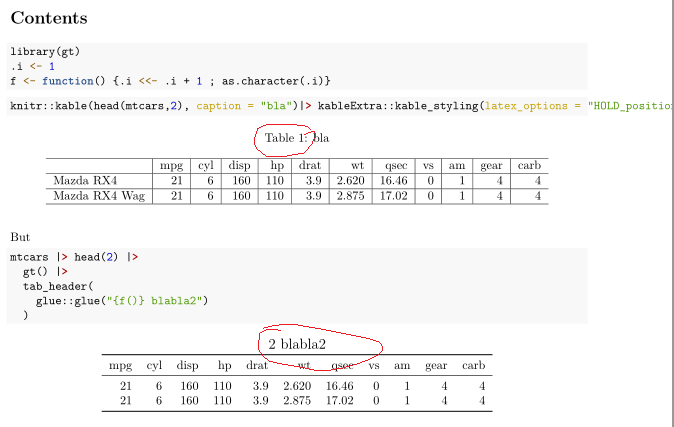Click the "am" header in the blabla2 table

(x=402, y=366)
